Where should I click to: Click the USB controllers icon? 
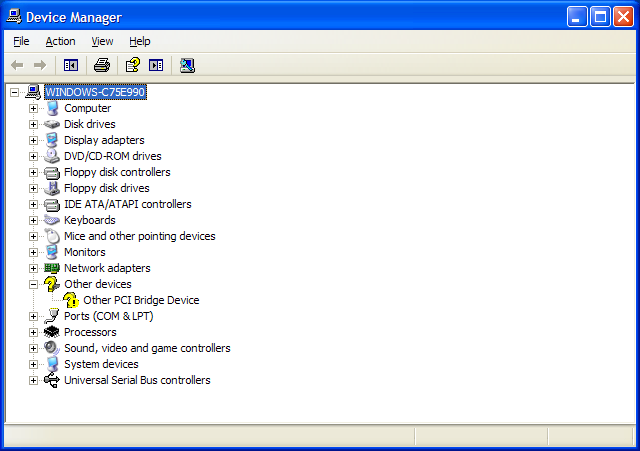click(x=52, y=380)
